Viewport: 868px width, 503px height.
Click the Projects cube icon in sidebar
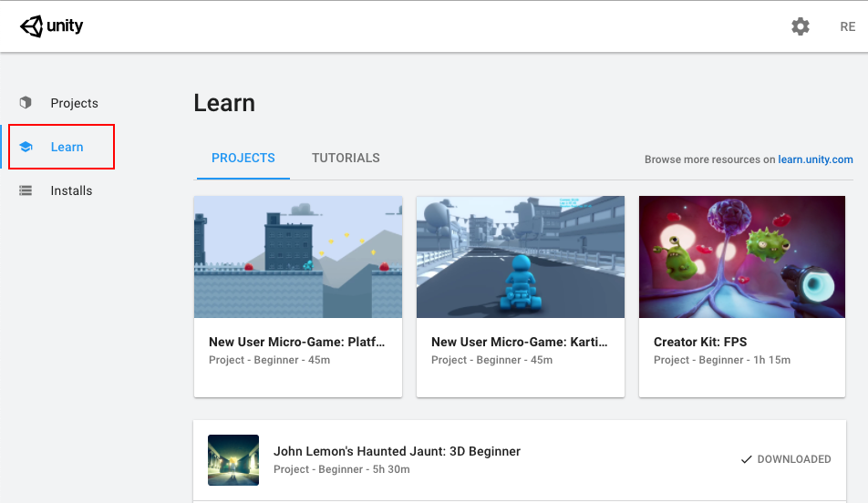click(x=26, y=103)
